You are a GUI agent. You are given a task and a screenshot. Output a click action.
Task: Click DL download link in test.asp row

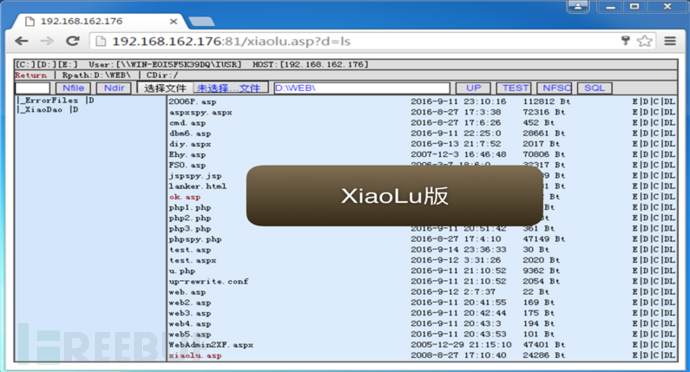pos(669,250)
